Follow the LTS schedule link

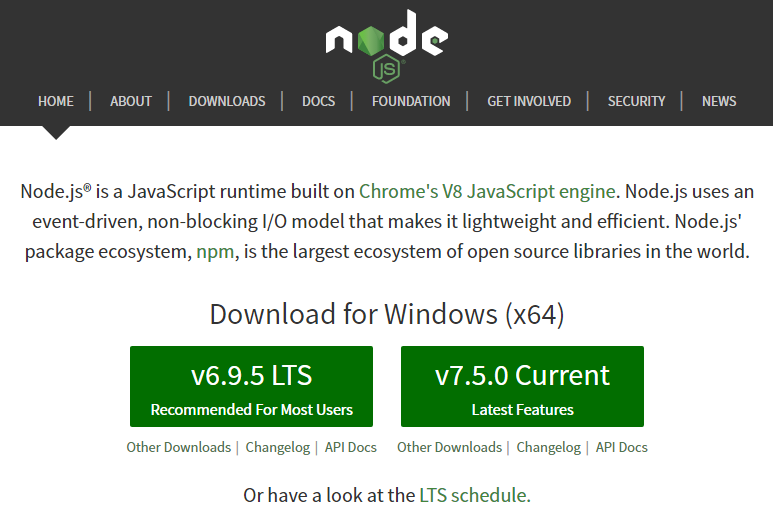click(x=475, y=495)
